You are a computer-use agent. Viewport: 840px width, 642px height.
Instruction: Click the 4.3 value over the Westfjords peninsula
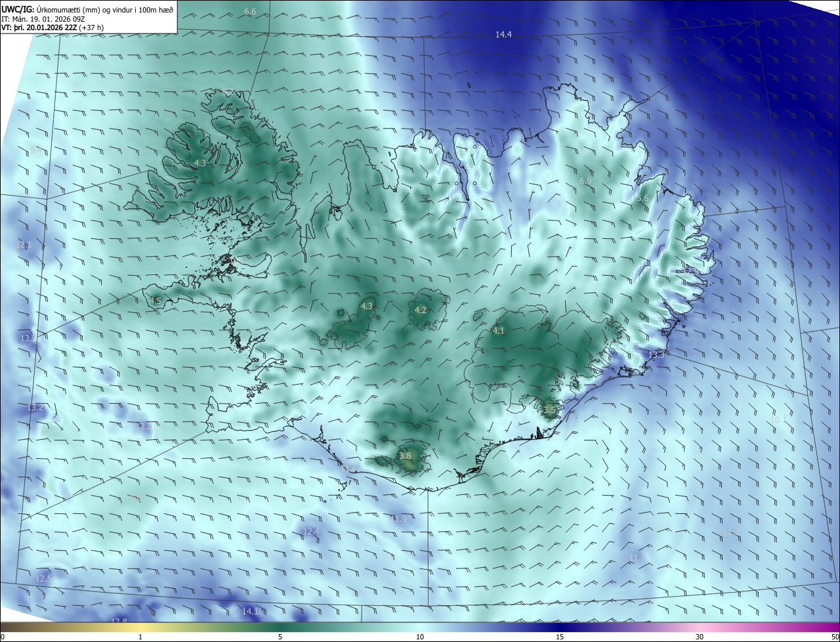200,163
